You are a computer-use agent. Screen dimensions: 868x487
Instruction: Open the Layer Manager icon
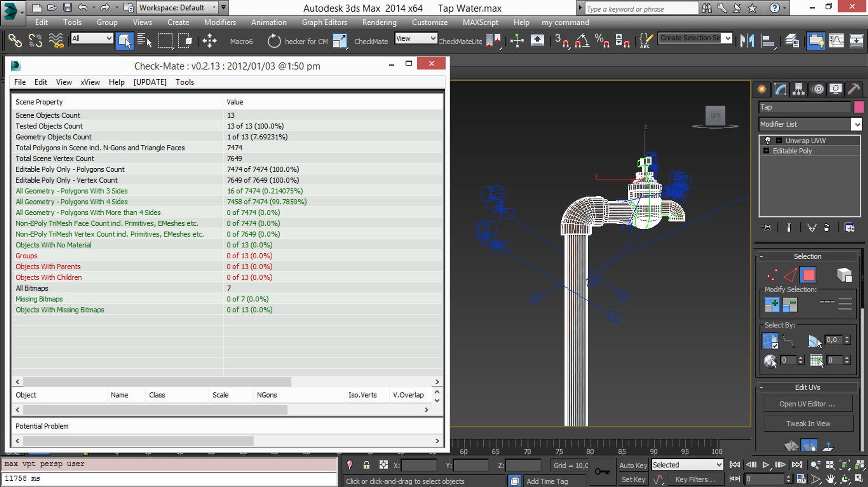pos(792,41)
